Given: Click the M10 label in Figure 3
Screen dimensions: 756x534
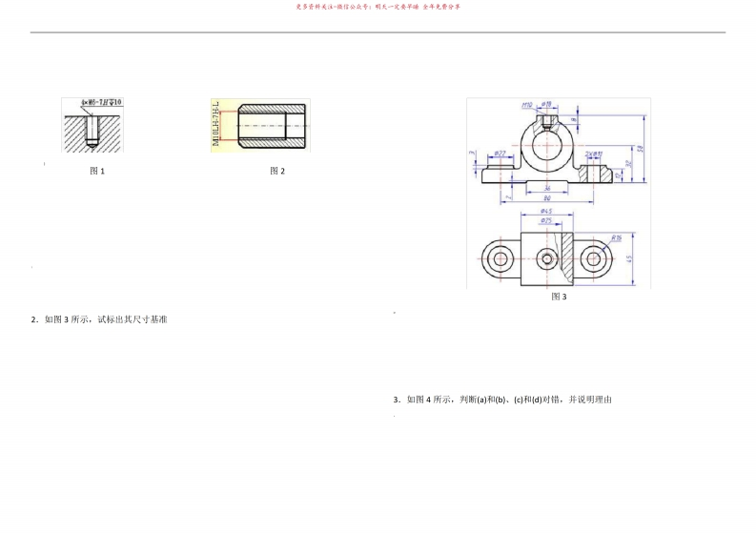Looking at the screenshot, I should point(526,104).
